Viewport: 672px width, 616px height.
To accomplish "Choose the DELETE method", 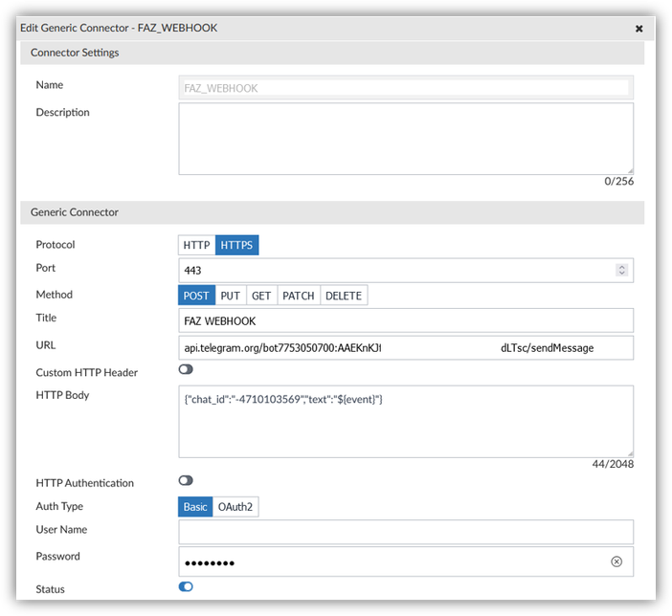I will click(x=344, y=296).
